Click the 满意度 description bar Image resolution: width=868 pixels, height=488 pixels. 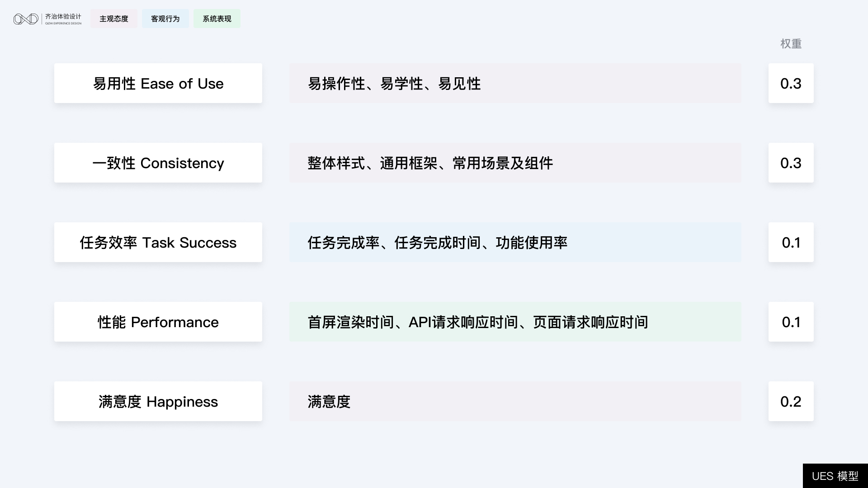515,402
